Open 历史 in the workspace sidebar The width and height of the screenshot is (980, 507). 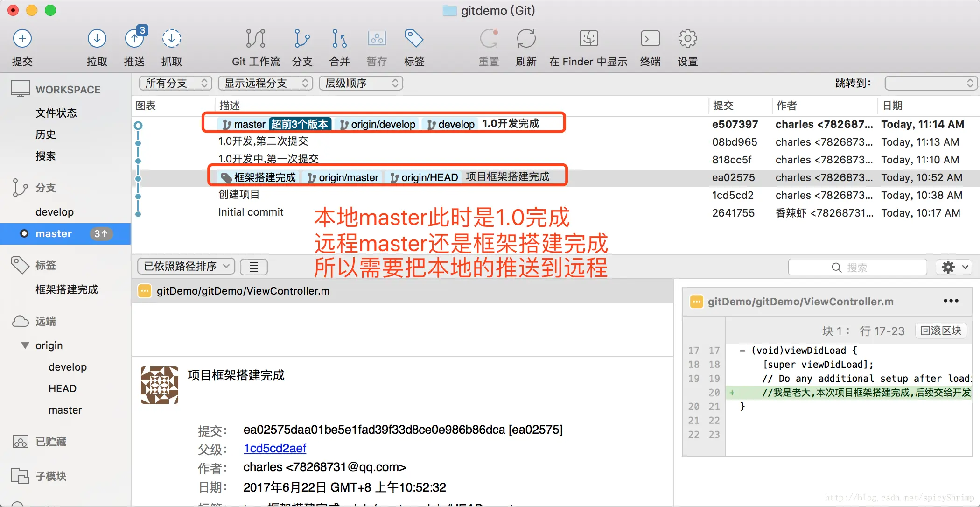(x=46, y=134)
